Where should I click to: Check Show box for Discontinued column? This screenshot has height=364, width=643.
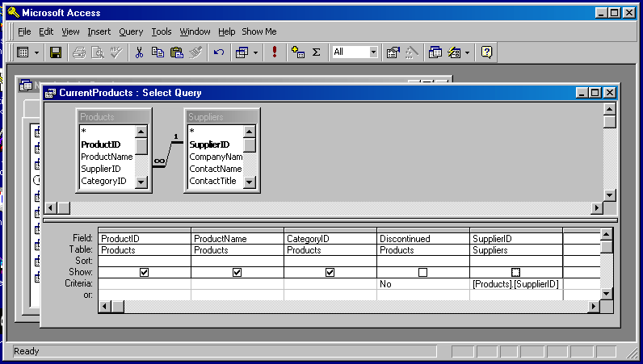tap(422, 272)
